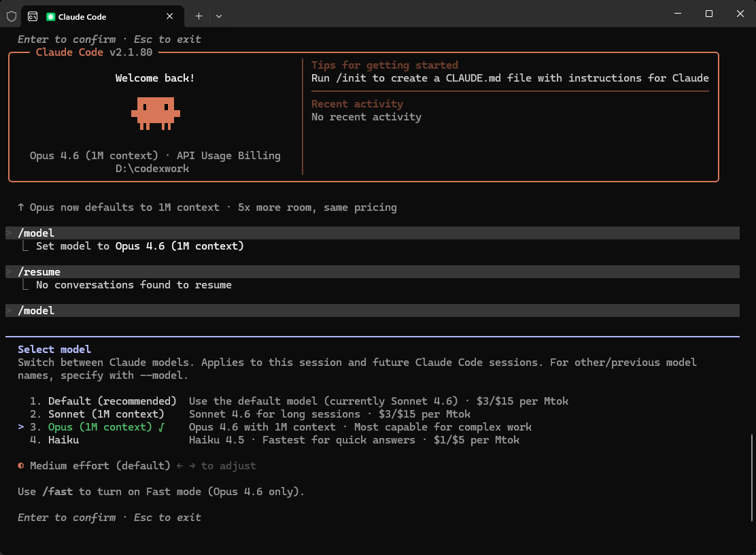Click the 'Select model' heading
756x555 pixels.
click(x=54, y=350)
